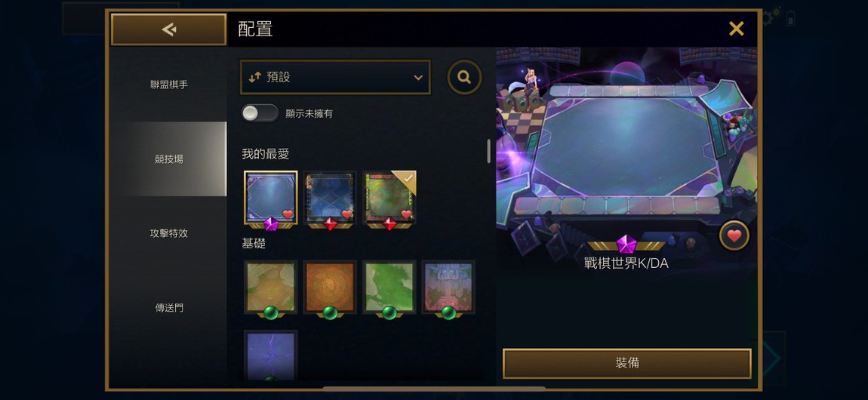Close the 配置 dialog with X

point(736,29)
